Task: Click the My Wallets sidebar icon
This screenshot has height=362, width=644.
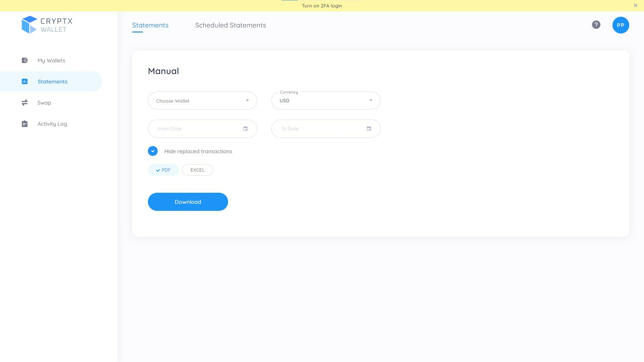Action: point(25,60)
